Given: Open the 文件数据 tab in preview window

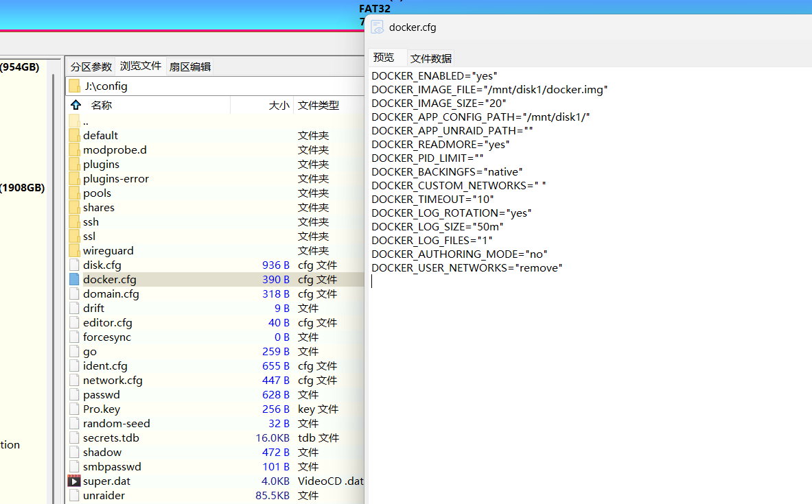Looking at the screenshot, I should point(431,58).
